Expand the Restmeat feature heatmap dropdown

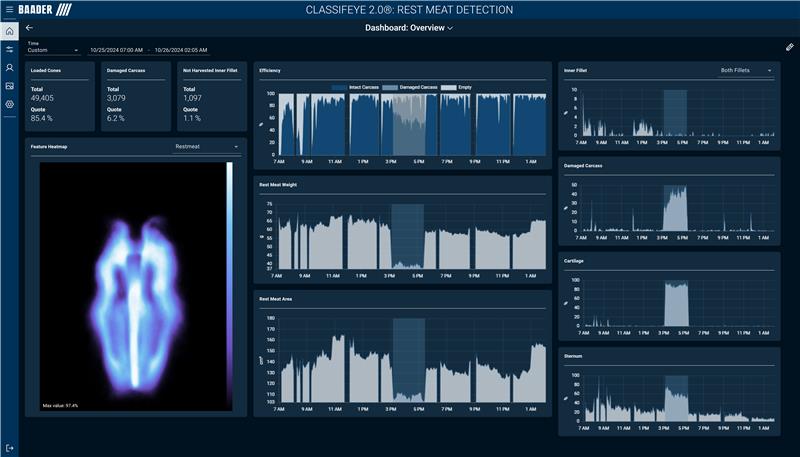tap(207, 146)
